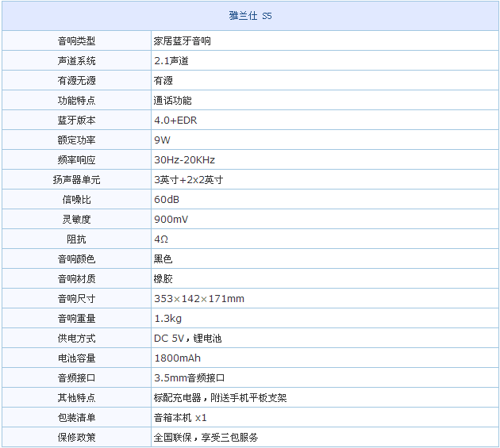Click the 声道系统 label
500x448 pixels.
click(76, 61)
